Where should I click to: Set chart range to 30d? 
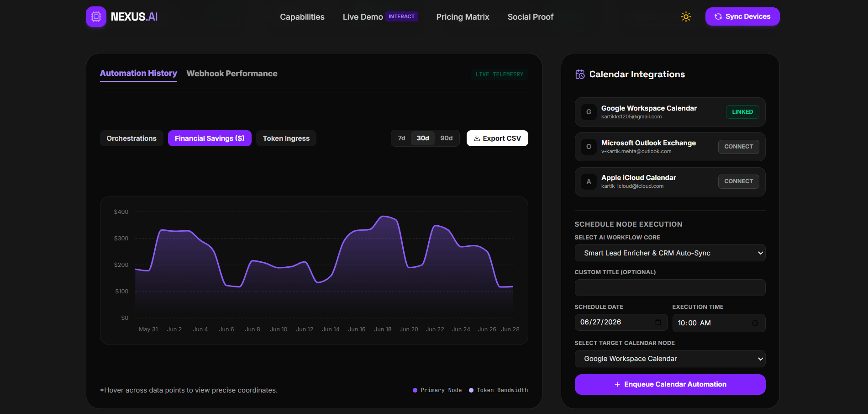tap(423, 138)
